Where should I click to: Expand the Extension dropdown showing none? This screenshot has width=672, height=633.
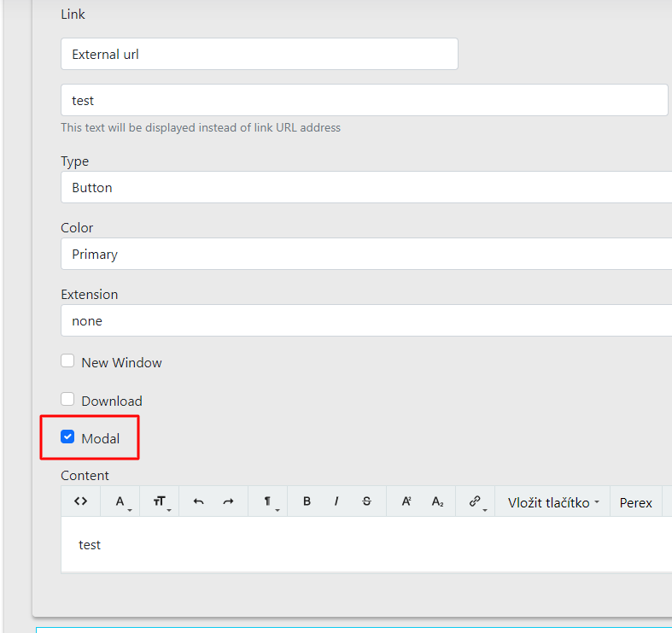coord(365,320)
